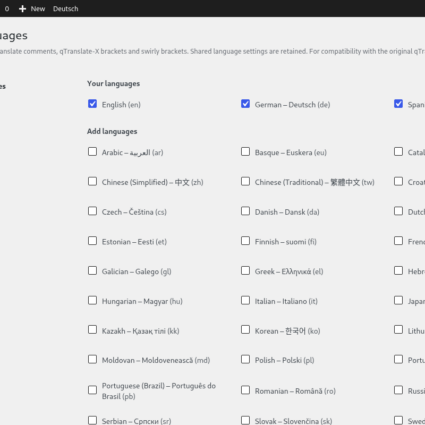The height and width of the screenshot is (425, 425).
Task: Tick the Lithuanian language checkbox
Action: coord(398,330)
